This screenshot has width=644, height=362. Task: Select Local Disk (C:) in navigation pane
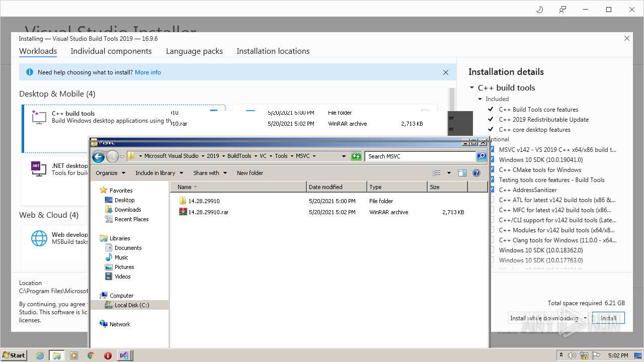(x=132, y=305)
